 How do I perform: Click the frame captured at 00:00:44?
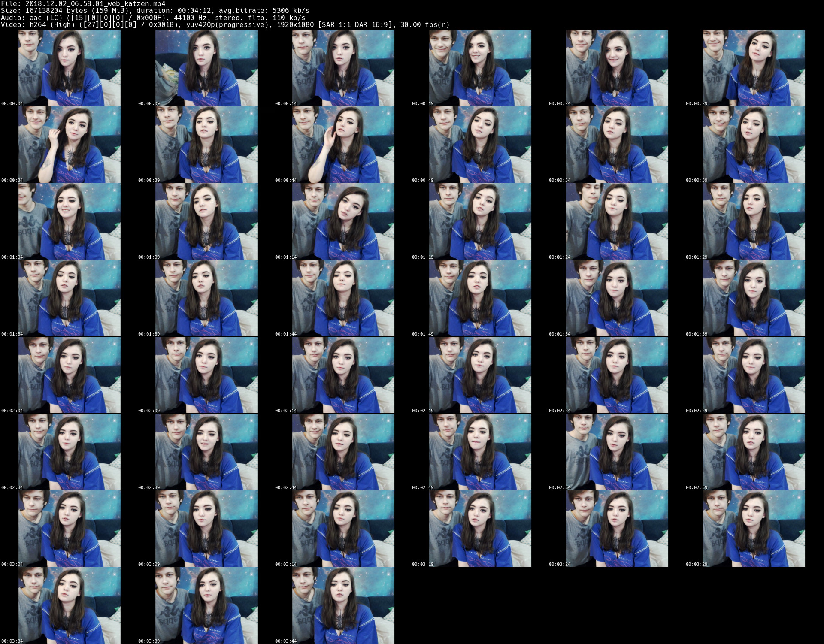[x=343, y=145]
